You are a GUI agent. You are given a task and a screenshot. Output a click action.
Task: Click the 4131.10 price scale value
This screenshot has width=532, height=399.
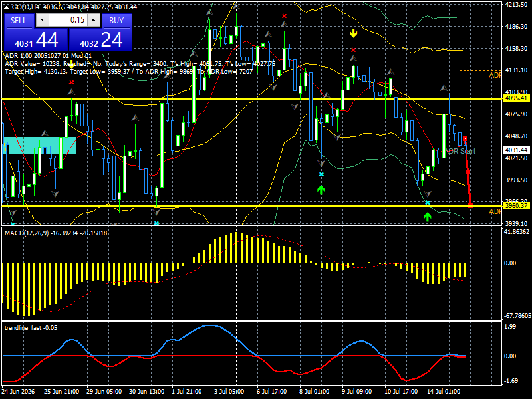[x=516, y=70]
